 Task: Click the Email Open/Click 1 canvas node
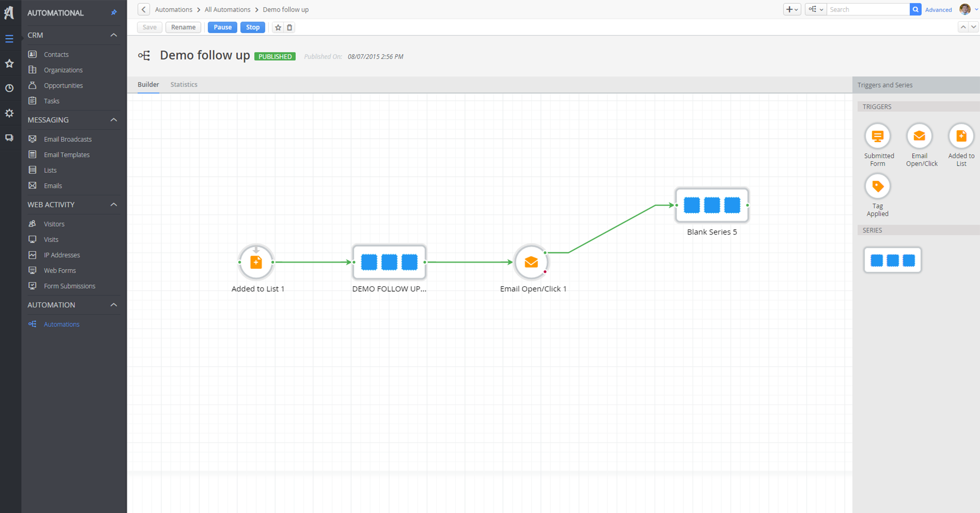(531, 262)
